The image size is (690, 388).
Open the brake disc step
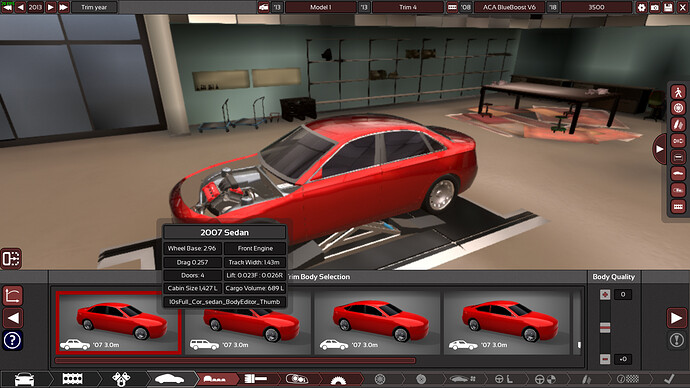[421, 379]
